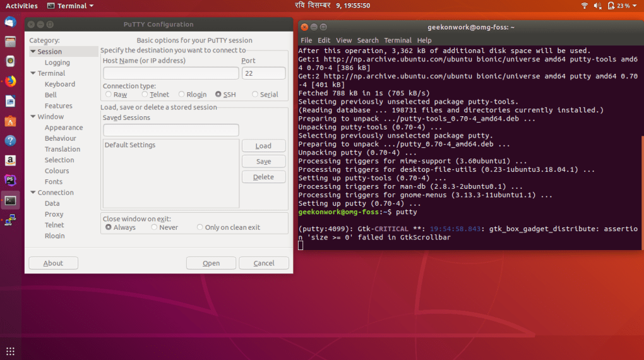The width and height of the screenshot is (644, 360).
Task: Open terminal Search menu
Action: point(367,40)
